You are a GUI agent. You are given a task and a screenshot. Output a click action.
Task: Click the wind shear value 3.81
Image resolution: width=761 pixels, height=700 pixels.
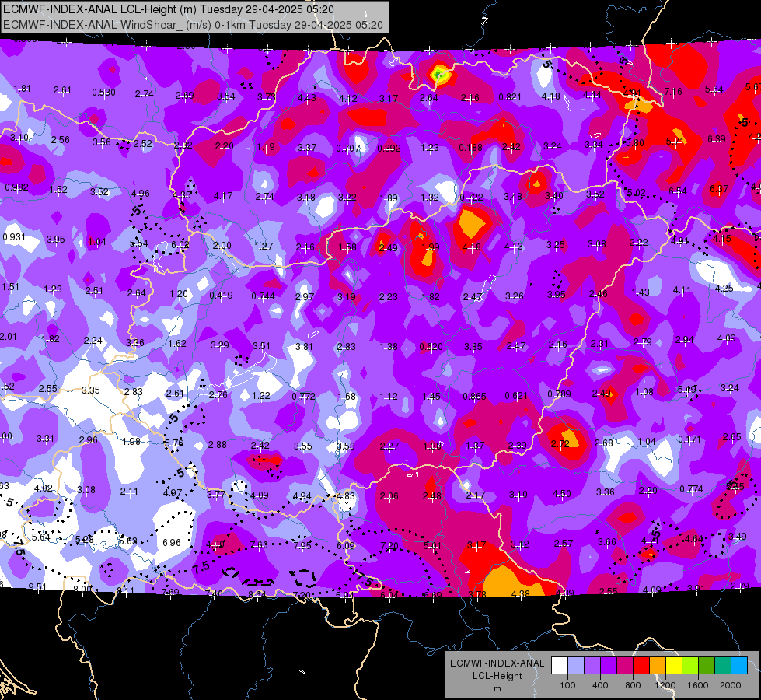point(304,346)
